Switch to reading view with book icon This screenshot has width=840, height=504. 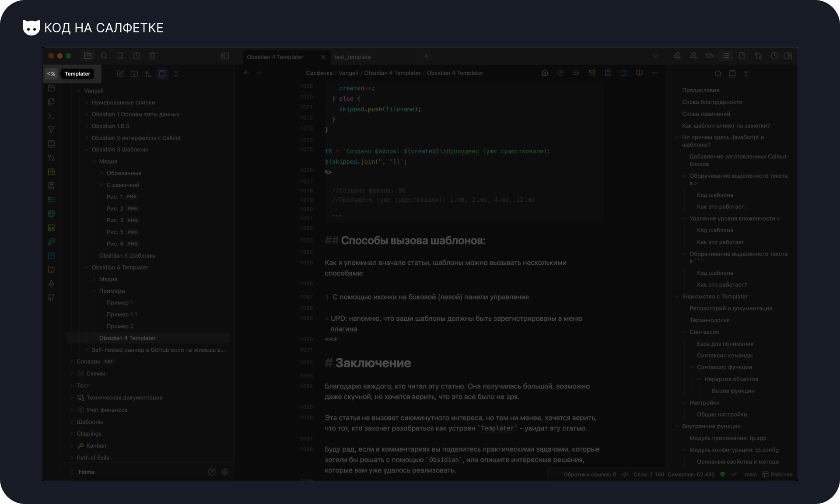tap(639, 73)
